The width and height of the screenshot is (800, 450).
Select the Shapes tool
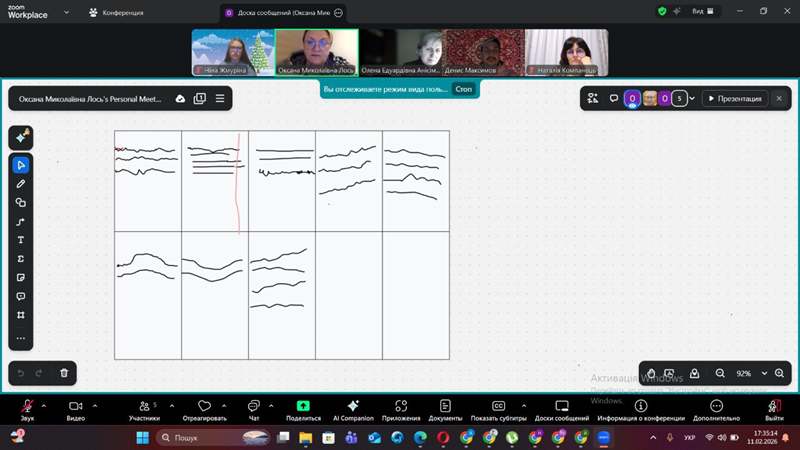pos(21,203)
